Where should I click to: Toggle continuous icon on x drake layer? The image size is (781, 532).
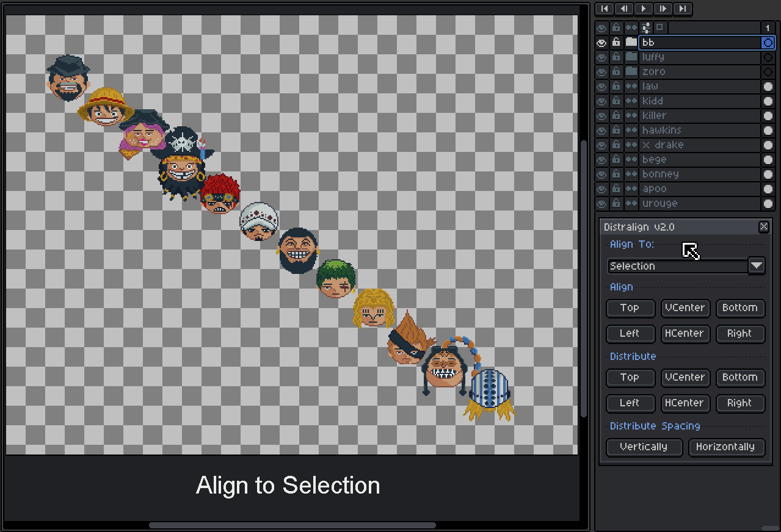631,145
